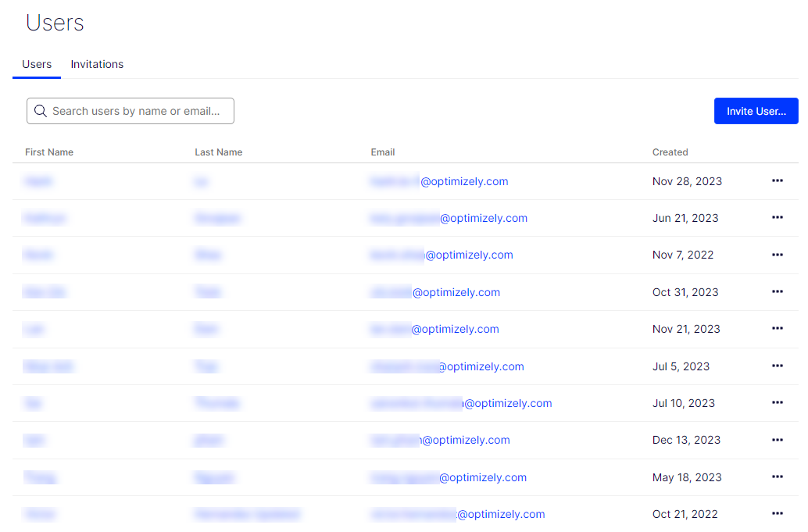
Task: Open the actions menu for Nov 28, 2023 user
Action: pos(778,180)
